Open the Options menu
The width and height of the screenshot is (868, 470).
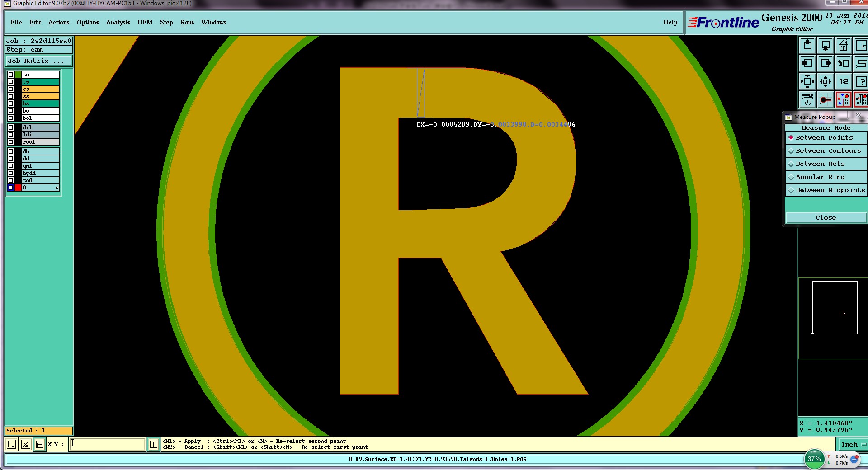[88, 22]
